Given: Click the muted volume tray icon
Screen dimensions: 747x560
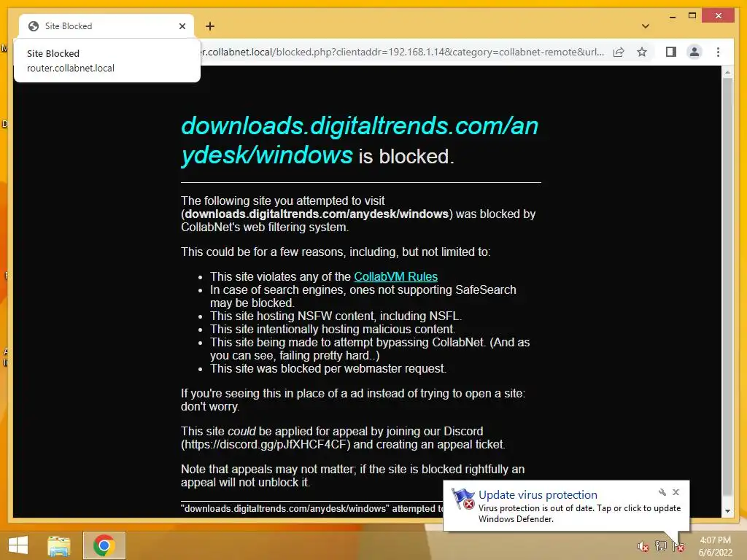Looking at the screenshot, I should [x=643, y=547].
